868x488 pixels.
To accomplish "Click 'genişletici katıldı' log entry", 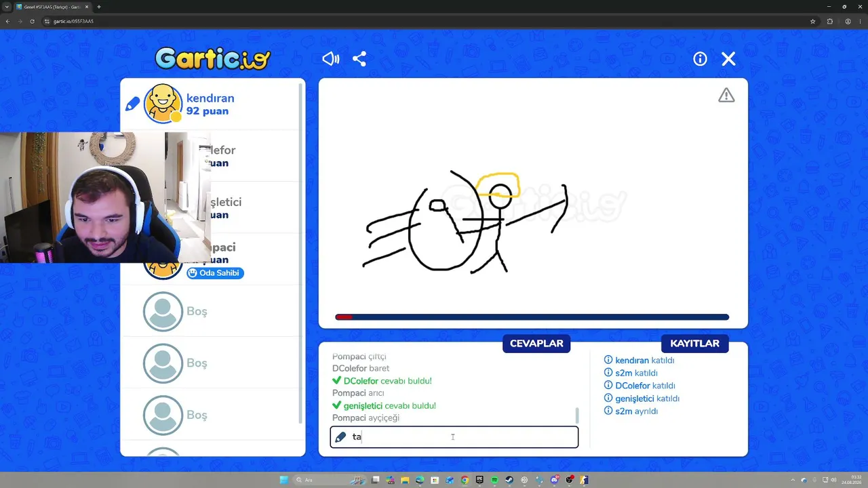I will click(642, 399).
